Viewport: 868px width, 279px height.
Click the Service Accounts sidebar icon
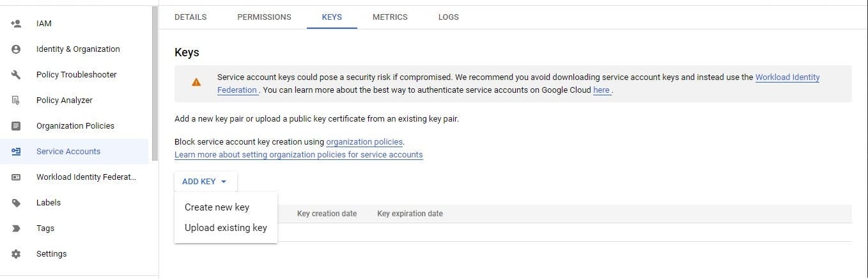point(16,152)
